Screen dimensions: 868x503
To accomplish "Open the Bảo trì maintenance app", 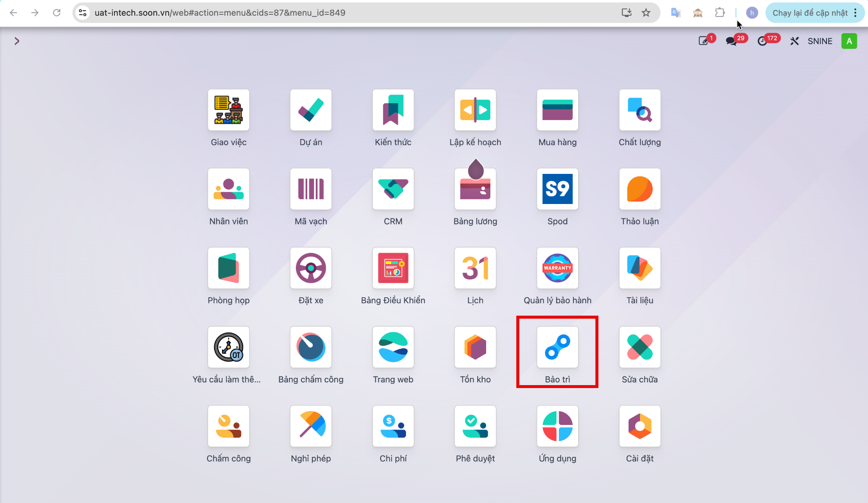I will point(557,347).
